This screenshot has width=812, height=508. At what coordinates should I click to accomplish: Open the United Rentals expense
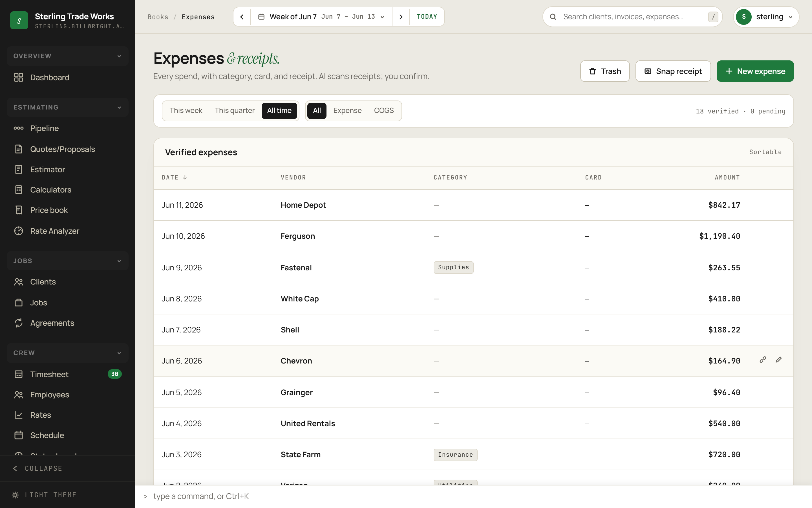tap(473, 423)
